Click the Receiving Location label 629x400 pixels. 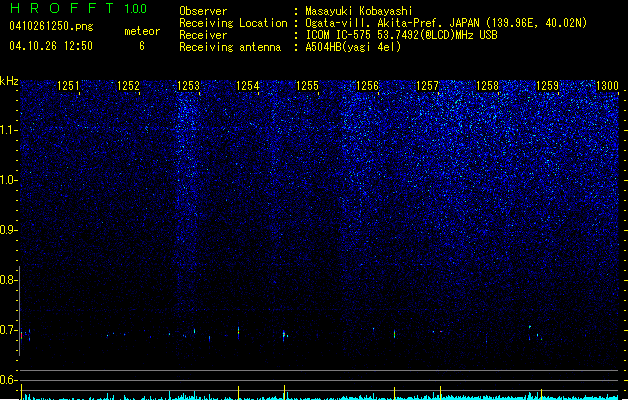[x=233, y=23]
